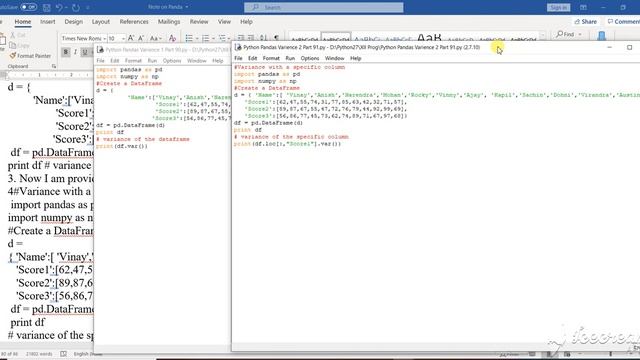Click the Sign in button in Word
The height and width of the screenshot is (360, 640).
558,7
